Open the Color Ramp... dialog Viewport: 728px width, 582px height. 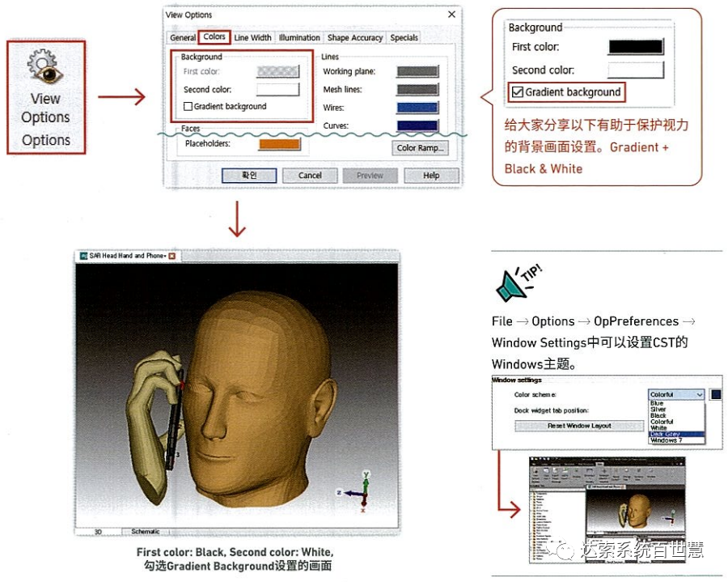pyautogui.click(x=420, y=147)
